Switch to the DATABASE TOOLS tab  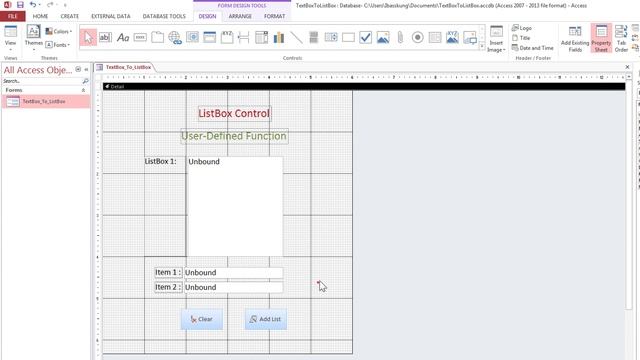[164, 16]
